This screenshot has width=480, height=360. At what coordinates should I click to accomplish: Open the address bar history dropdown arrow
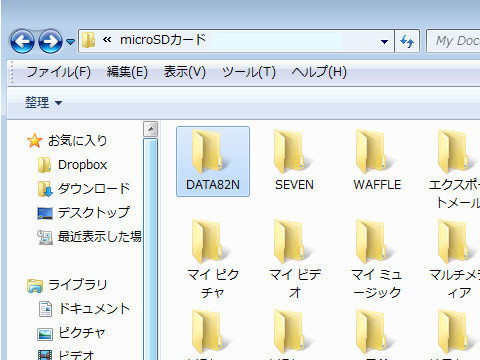click(384, 41)
